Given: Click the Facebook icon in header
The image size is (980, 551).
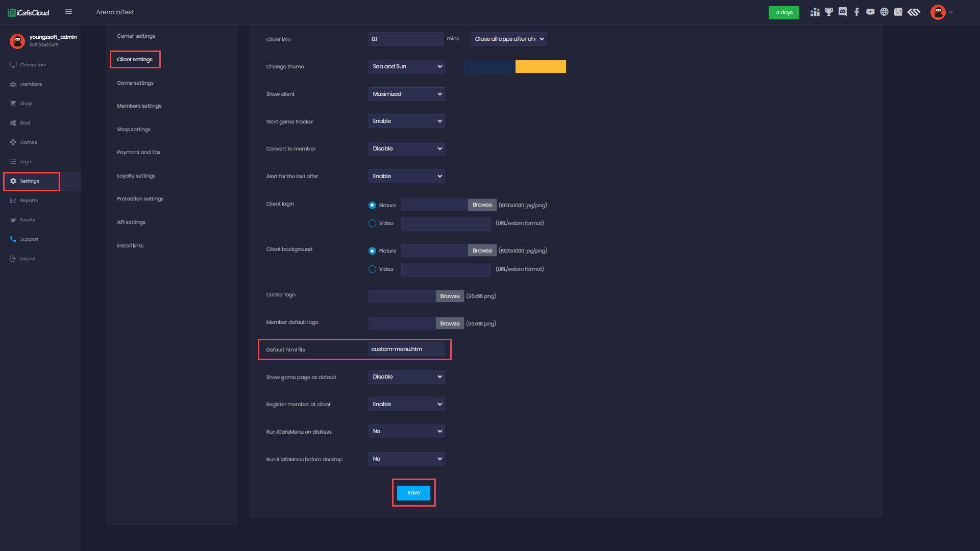Looking at the screenshot, I should pyautogui.click(x=856, y=12).
